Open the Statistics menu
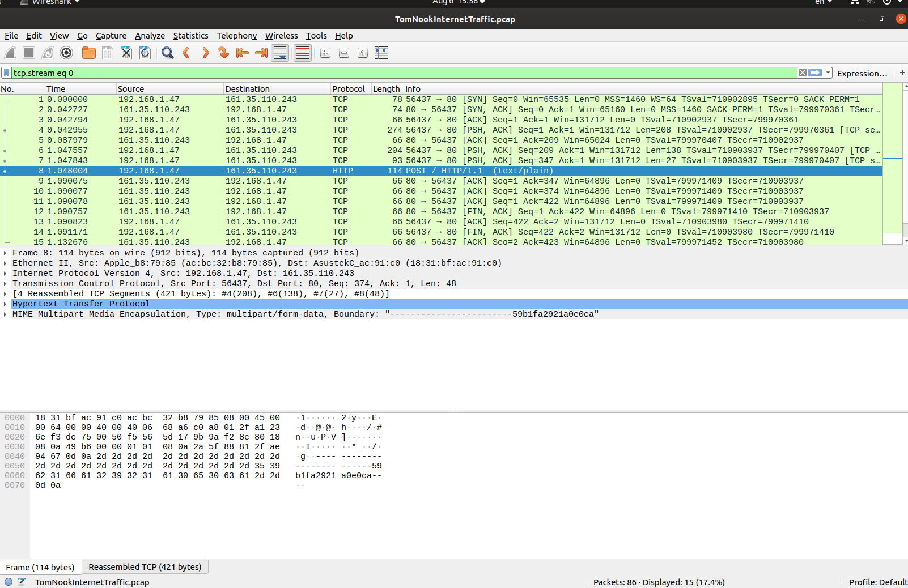Viewport: 908px width, 588px height. pos(190,36)
